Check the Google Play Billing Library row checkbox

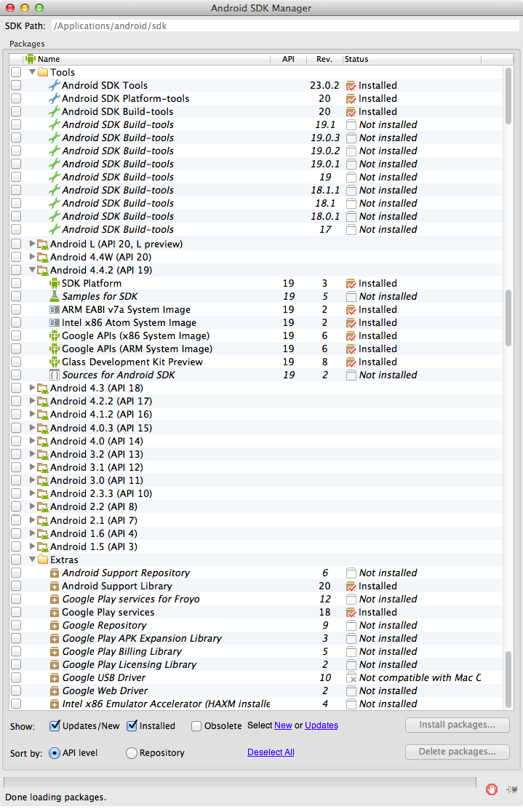point(16,651)
